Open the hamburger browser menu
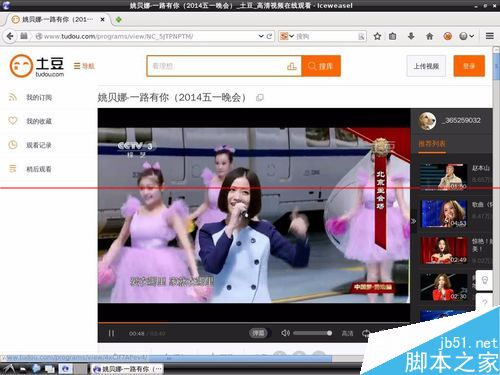This screenshot has width=500, height=375. point(489,36)
